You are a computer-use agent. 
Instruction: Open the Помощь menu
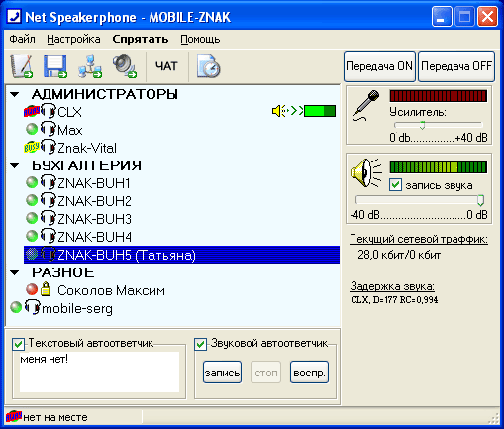coord(200,39)
